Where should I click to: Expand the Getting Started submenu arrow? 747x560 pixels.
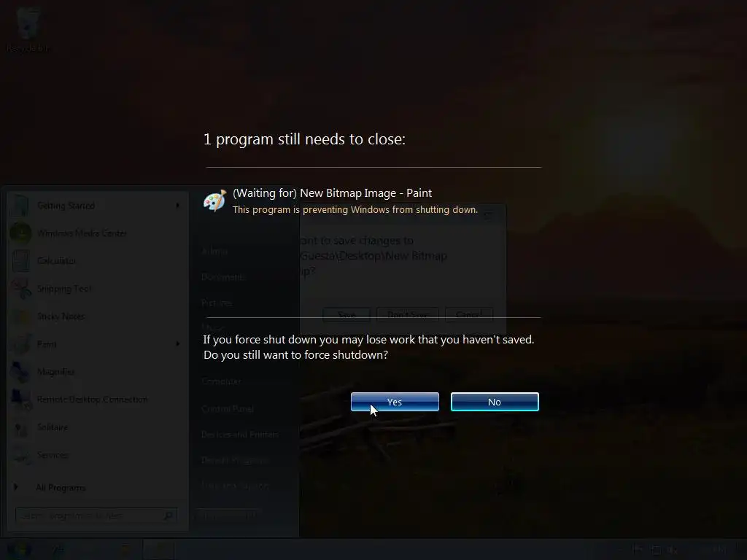click(178, 205)
